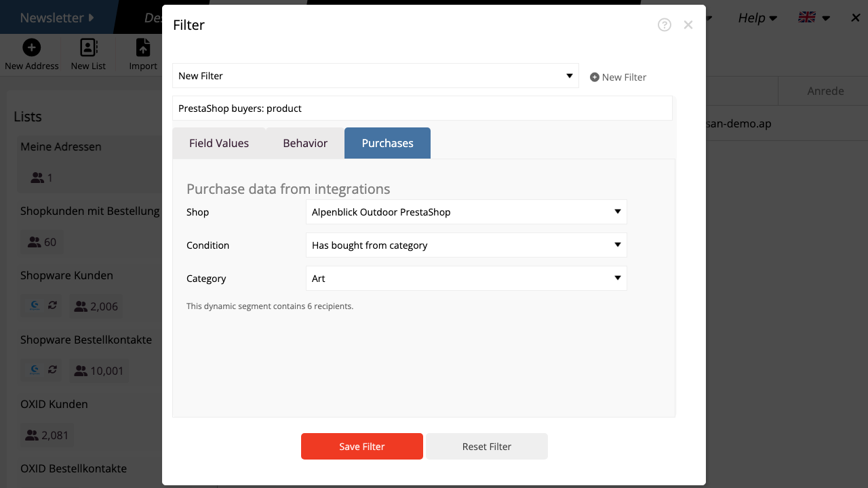Open the Condition dropdown
Image resolution: width=868 pixels, height=488 pixels.
[467, 245]
